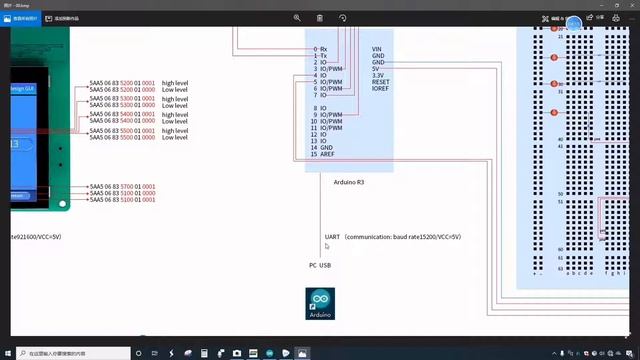
Task: Click the '5AA5 06 83 5200 01 0001' text
Action: 122,83
